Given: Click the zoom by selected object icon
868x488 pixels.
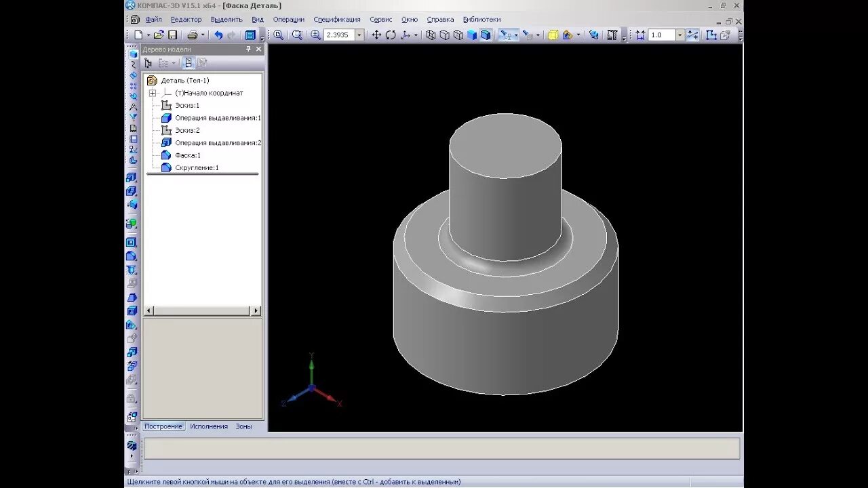Looking at the screenshot, I should (297, 35).
